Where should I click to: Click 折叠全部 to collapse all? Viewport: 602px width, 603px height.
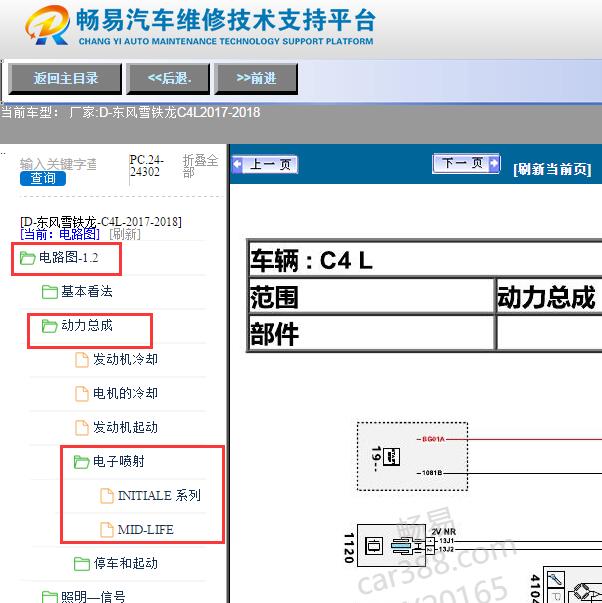click(x=200, y=166)
